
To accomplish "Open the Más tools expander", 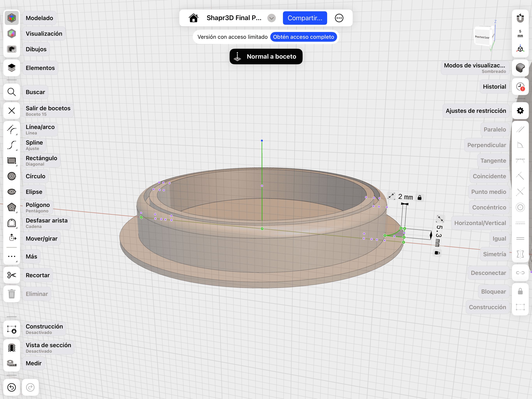I will (11, 257).
